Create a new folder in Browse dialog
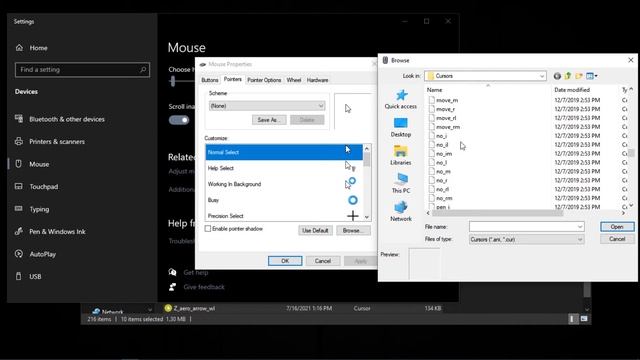Screen dimensions: 640x360 [x=579, y=76]
